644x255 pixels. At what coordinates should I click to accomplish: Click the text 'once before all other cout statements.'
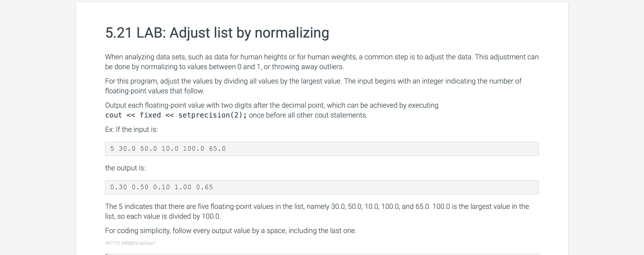click(308, 115)
